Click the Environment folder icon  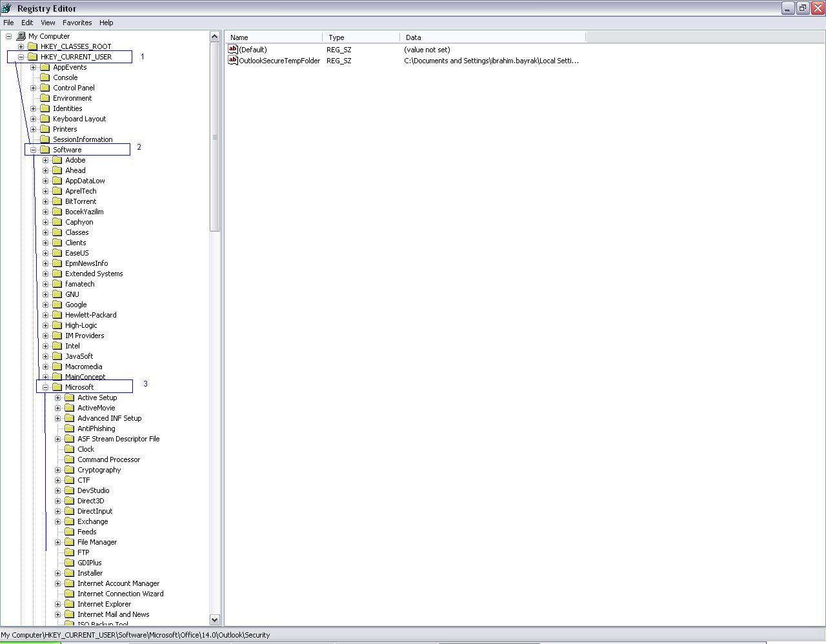point(45,98)
